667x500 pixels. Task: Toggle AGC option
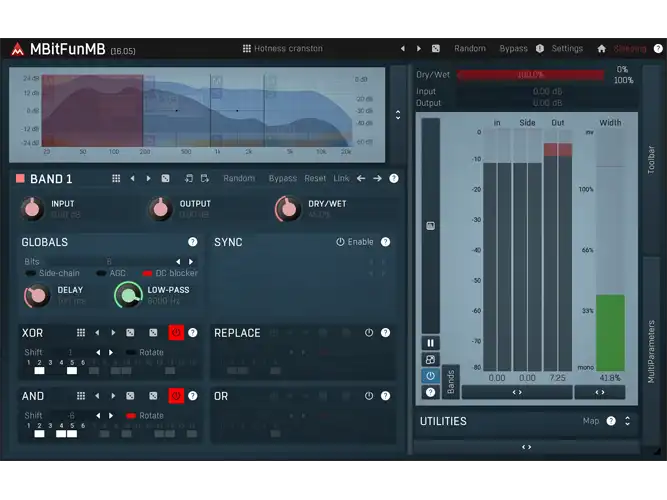point(111,273)
